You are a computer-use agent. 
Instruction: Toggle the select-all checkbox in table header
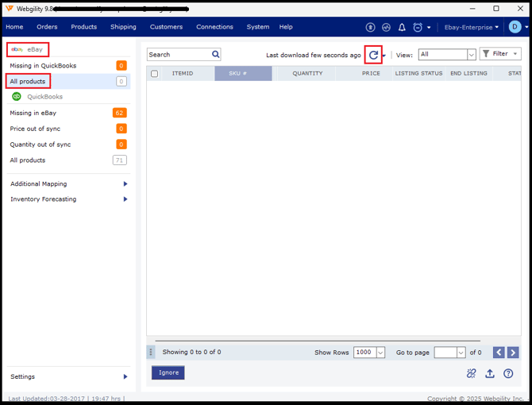[155, 74]
